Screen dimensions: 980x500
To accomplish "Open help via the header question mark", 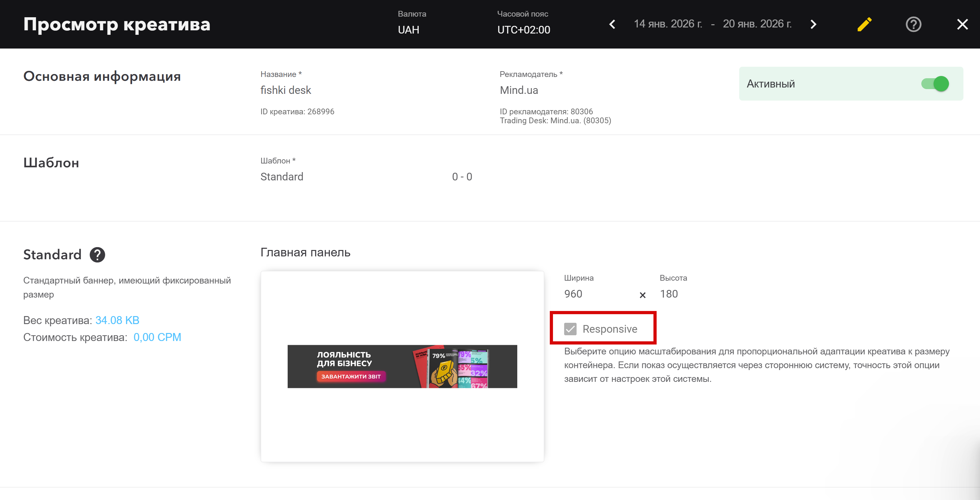I will (913, 24).
